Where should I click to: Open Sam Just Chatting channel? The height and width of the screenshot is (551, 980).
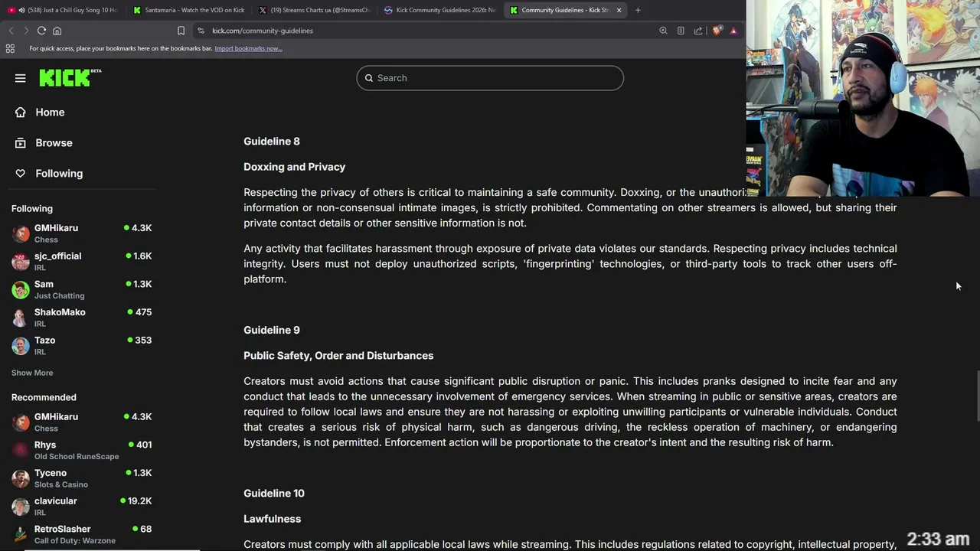pos(81,289)
